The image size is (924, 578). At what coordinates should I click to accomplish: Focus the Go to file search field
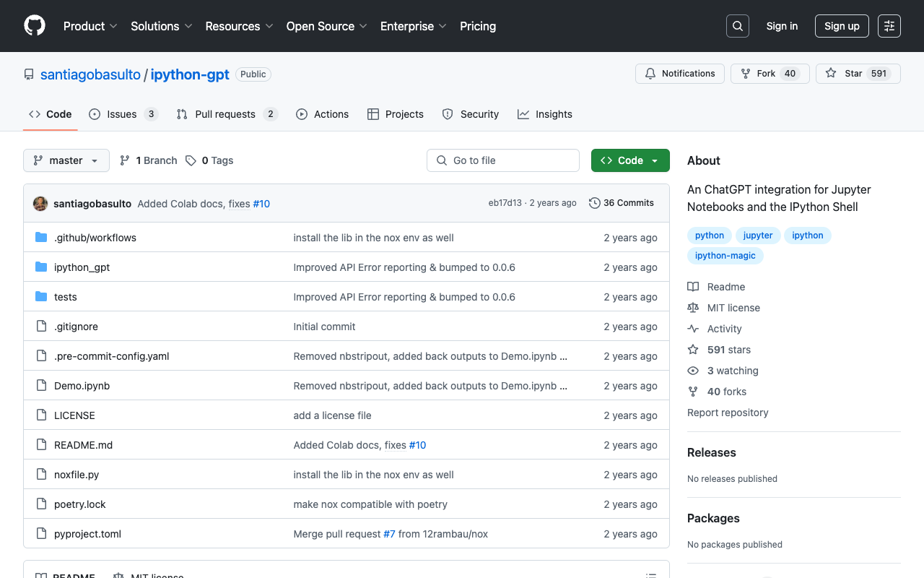click(x=503, y=160)
